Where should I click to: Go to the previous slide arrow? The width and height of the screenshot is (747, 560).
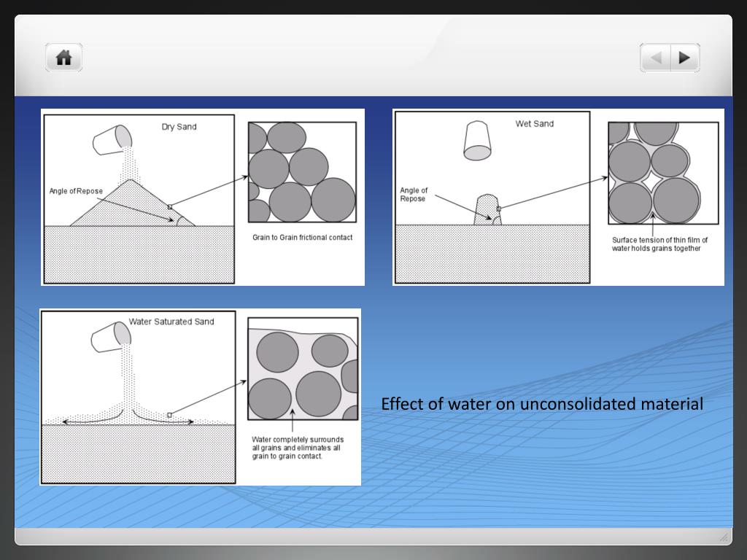point(655,58)
